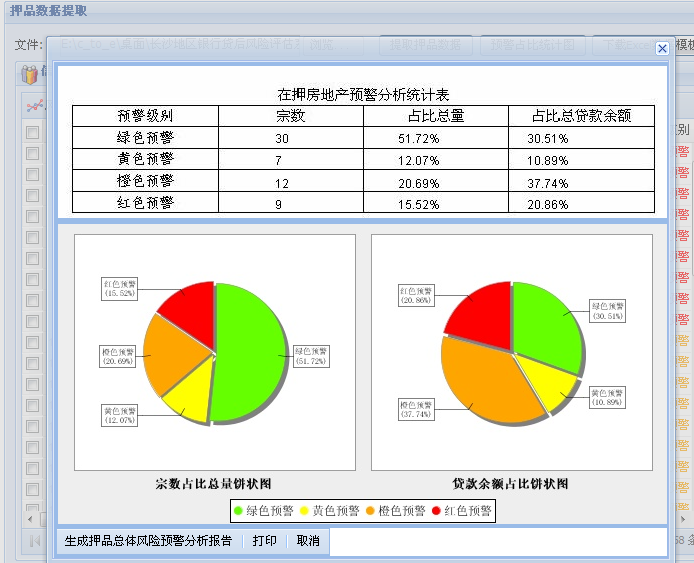This screenshot has width=694, height=563.
Task: Click pie label 红色预警 (15.52%)
Action: [x=120, y=289]
